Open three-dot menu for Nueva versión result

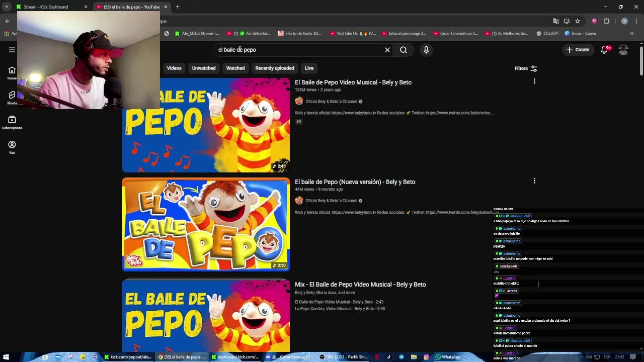[534, 181]
